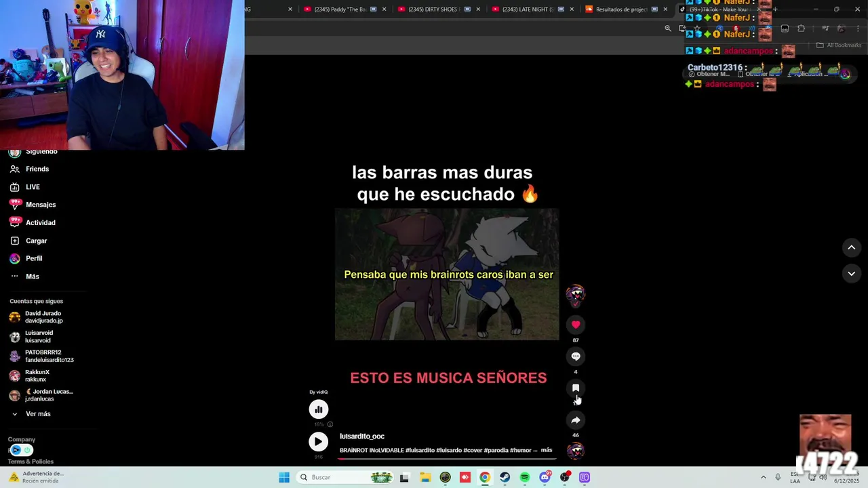Like the TikTok video with the heart icon
Viewport: 868px width, 488px height.
(x=576, y=325)
